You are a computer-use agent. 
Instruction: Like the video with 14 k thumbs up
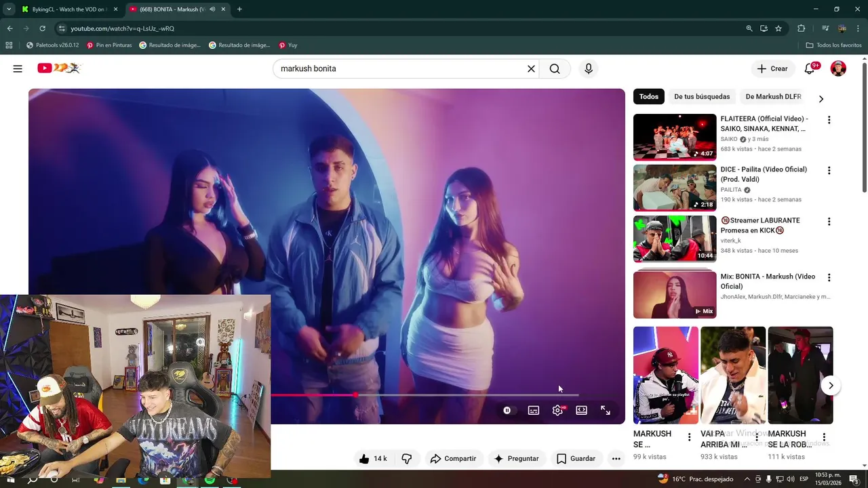373,459
